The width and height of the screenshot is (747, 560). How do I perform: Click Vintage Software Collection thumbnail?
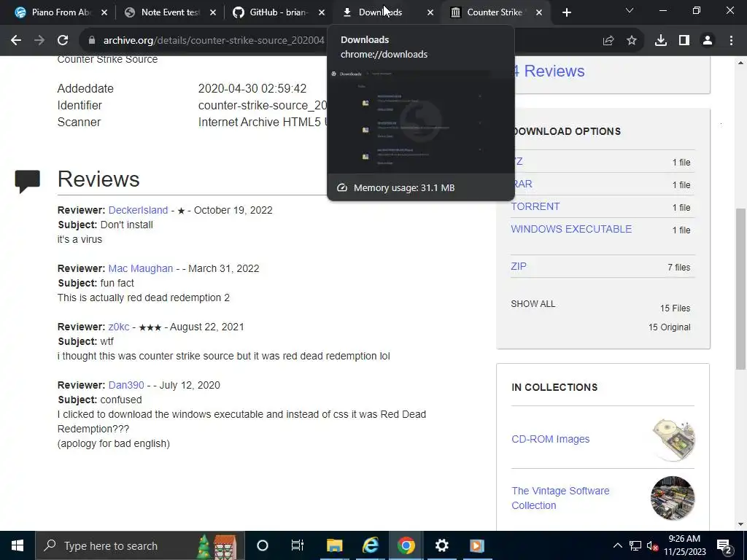click(673, 498)
